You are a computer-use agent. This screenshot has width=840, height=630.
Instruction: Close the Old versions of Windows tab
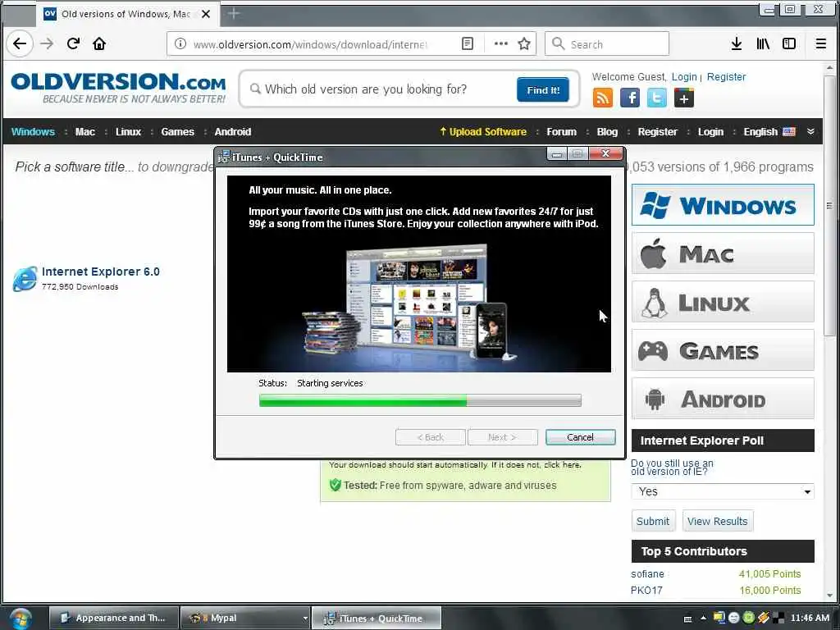(206, 15)
